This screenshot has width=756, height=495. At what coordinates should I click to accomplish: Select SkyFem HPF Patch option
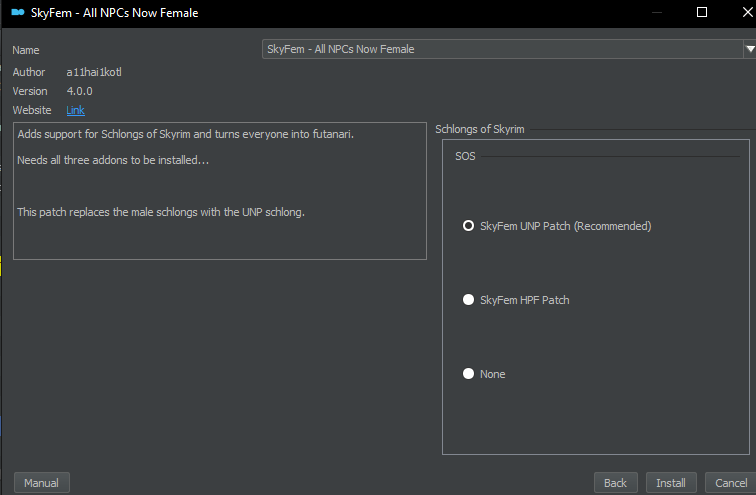coord(516,300)
